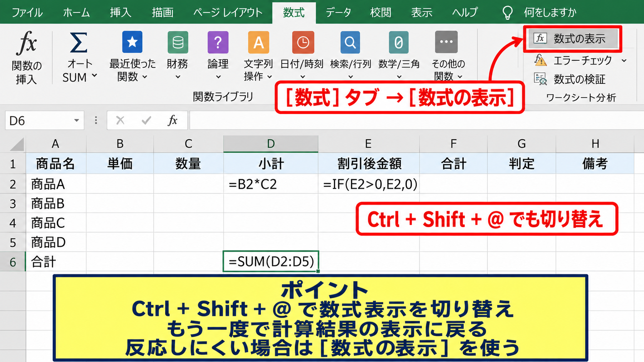Open the 財務 functions icon
Image resolution: width=644 pixels, height=362 pixels.
click(178, 42)
